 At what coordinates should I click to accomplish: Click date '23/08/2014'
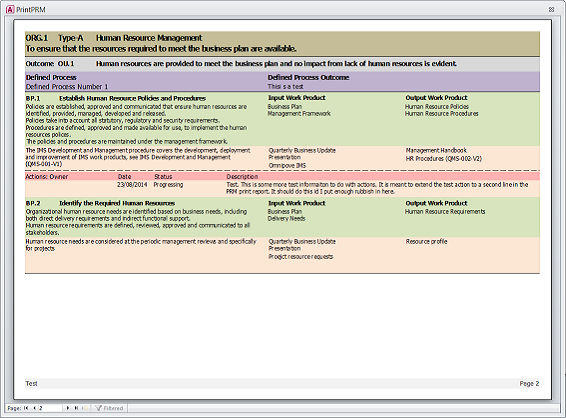(x=132, y=184)
